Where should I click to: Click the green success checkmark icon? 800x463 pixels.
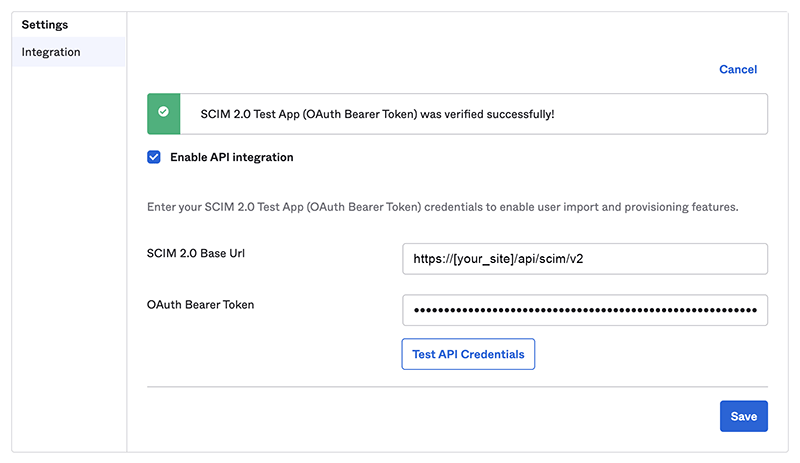(163, 114)
